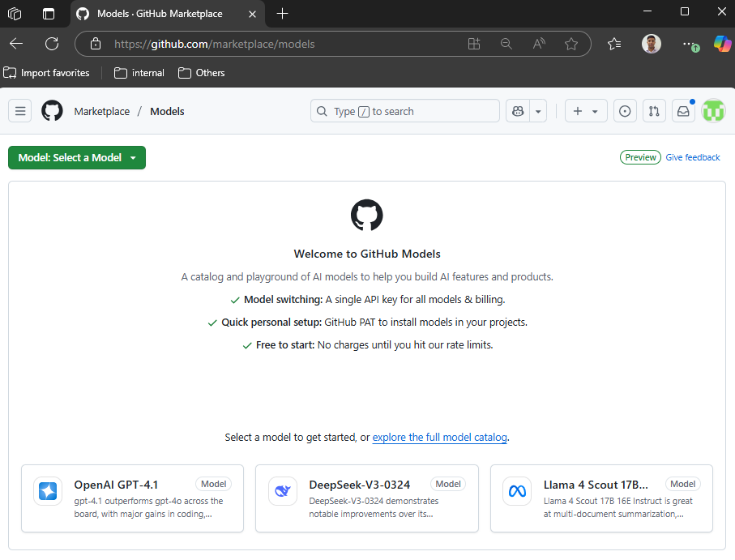Image resolution: width=735 pixels, height=560 pixels.
Task: Expand the Model: Select a Model dropdown
Action: tap(77, 157)
